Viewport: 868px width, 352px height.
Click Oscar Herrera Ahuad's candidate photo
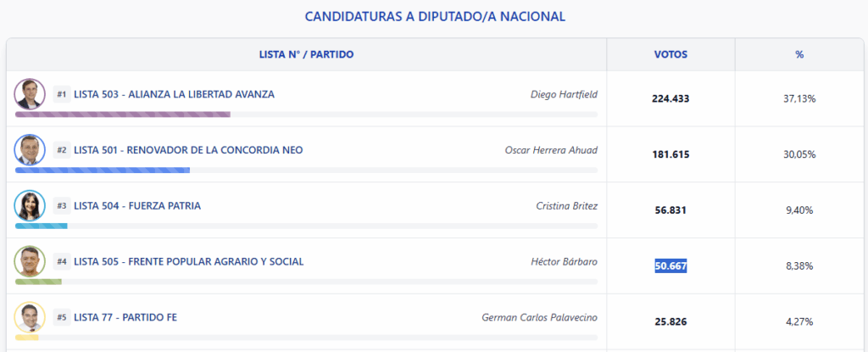[x=30, y=149]
